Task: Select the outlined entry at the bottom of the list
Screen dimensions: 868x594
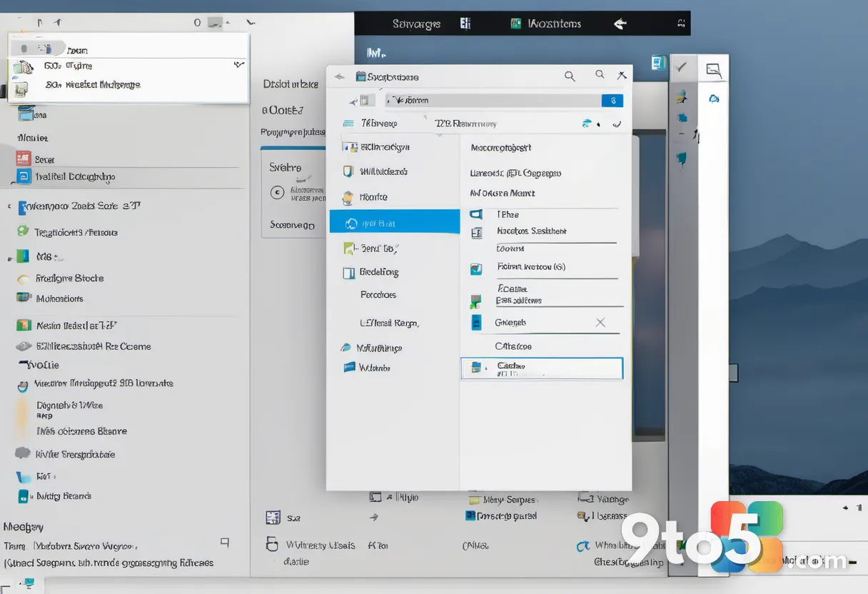Action: (542, 368)
